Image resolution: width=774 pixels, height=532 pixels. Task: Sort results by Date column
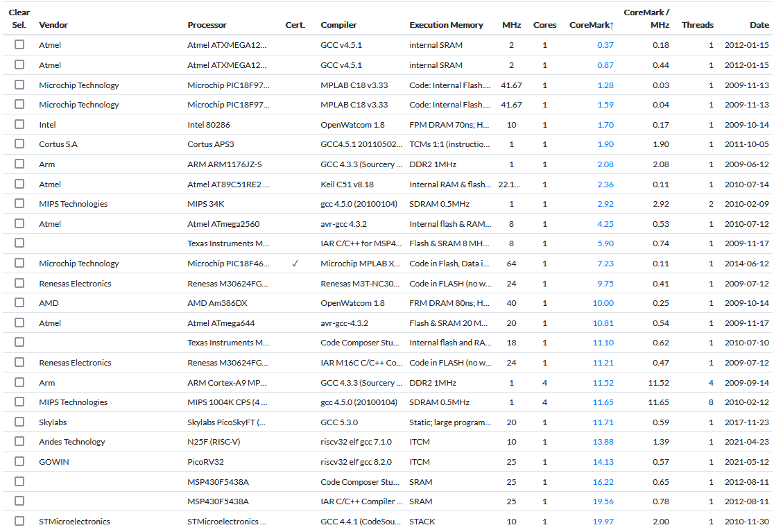tap(759, 25)
